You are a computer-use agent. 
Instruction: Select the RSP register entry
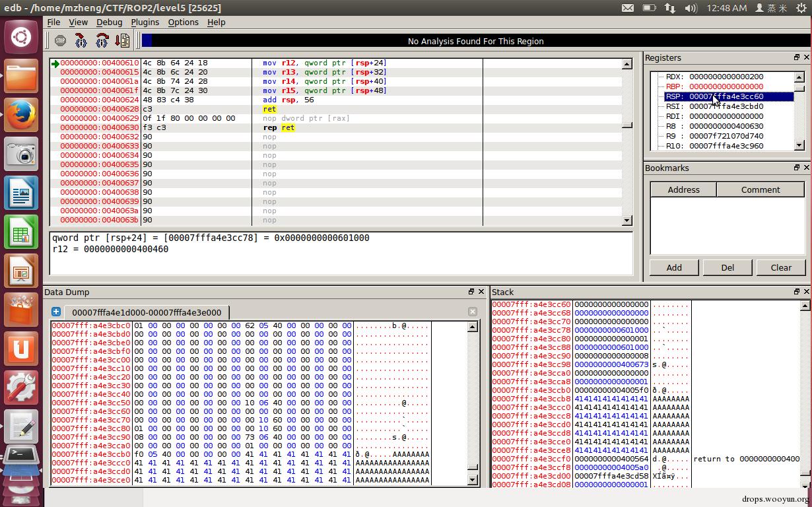[x=728, y=96]
